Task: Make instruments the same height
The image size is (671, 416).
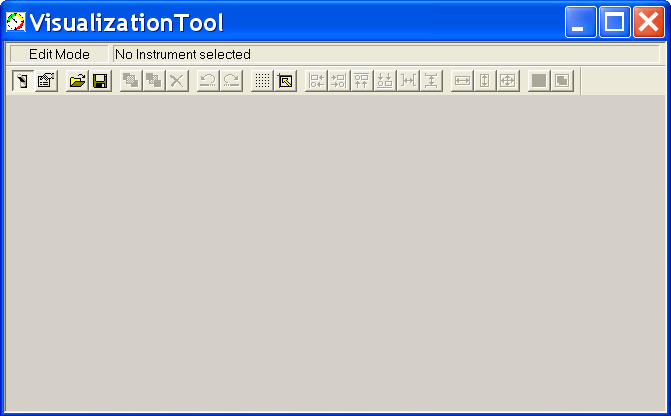Action: point(485,80)
